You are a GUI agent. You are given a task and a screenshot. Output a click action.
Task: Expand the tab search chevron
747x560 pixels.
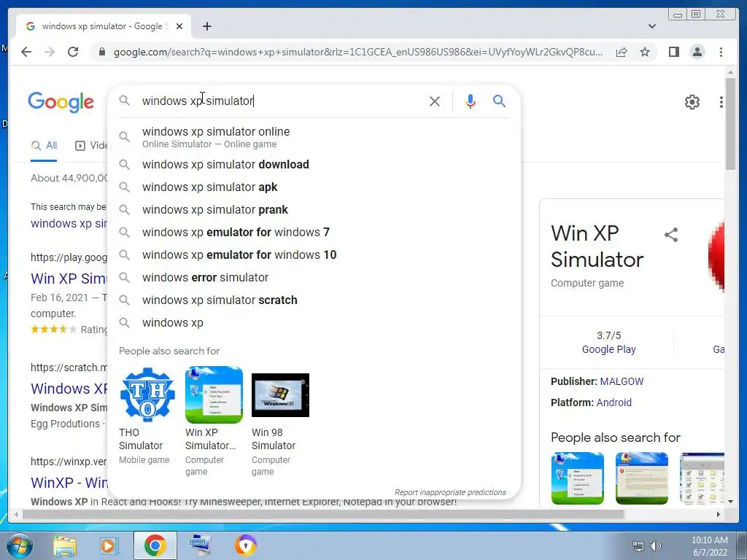(652, 26)
